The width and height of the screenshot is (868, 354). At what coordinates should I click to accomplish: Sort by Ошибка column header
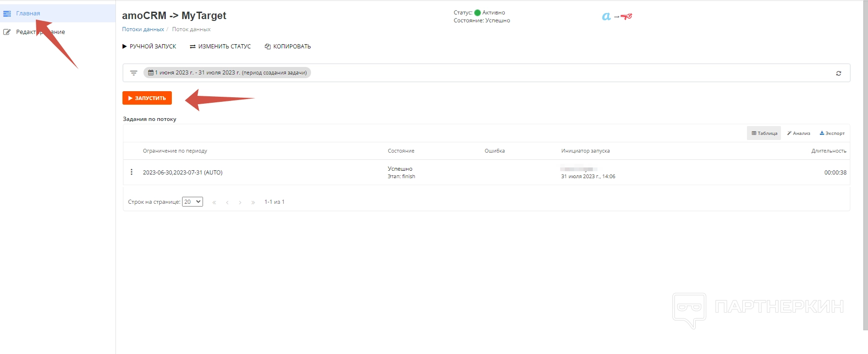495,151
